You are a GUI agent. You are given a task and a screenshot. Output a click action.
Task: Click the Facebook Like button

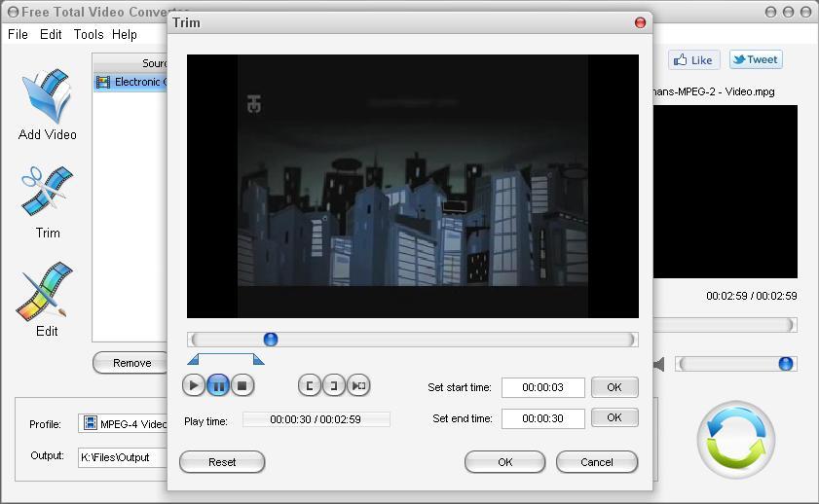(693, 60)
